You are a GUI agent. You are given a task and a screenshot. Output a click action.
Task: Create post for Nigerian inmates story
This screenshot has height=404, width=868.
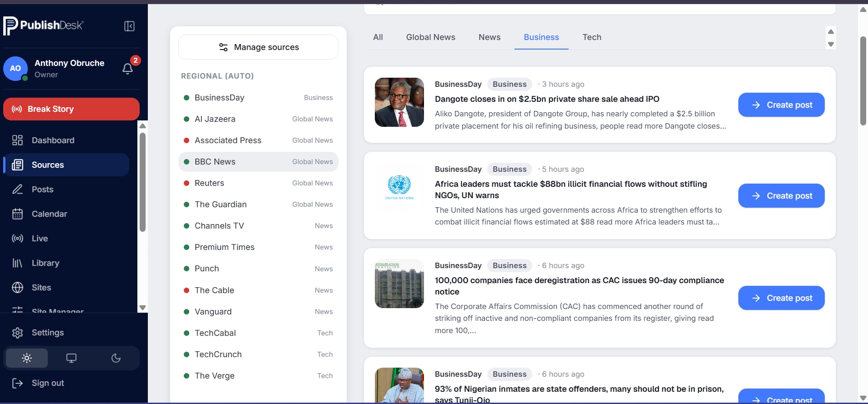coord(781,396)
